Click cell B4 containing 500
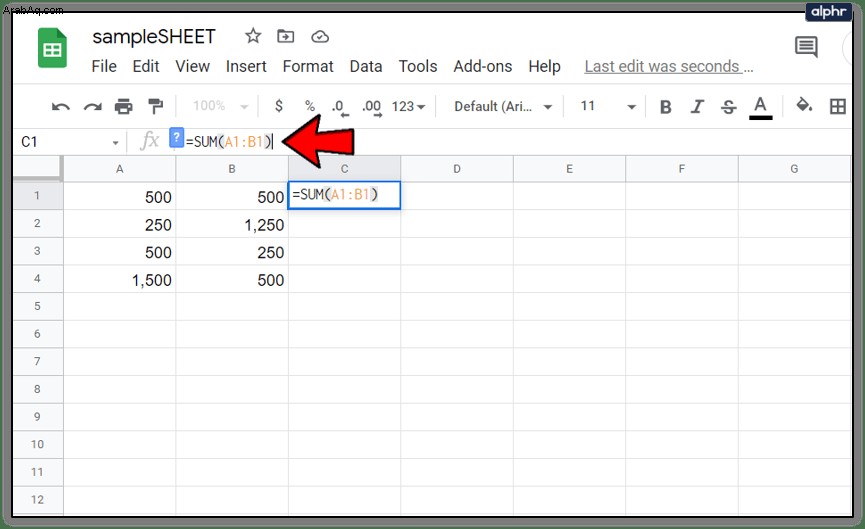865x529 pixels. pyautogui.click(x=232, y=279)
